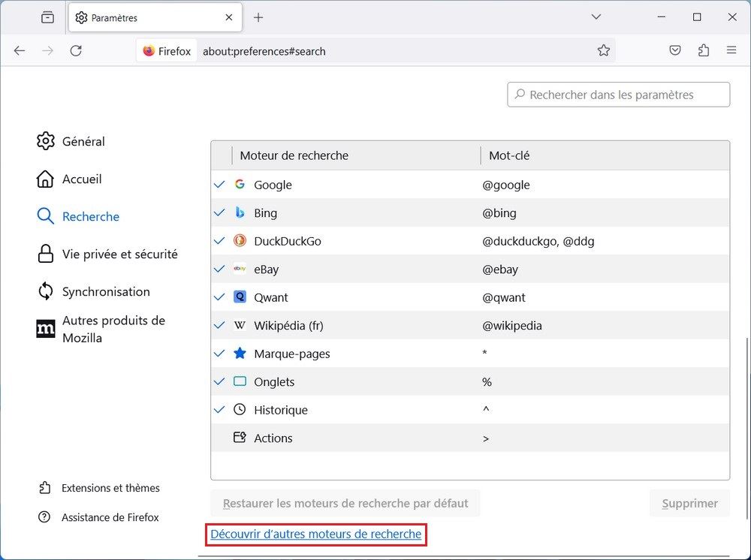Viewport: 751px width, 560px height.
Task: Disable the Wikipédia (fr) search engine checkmark
Action: coord(219,326)
